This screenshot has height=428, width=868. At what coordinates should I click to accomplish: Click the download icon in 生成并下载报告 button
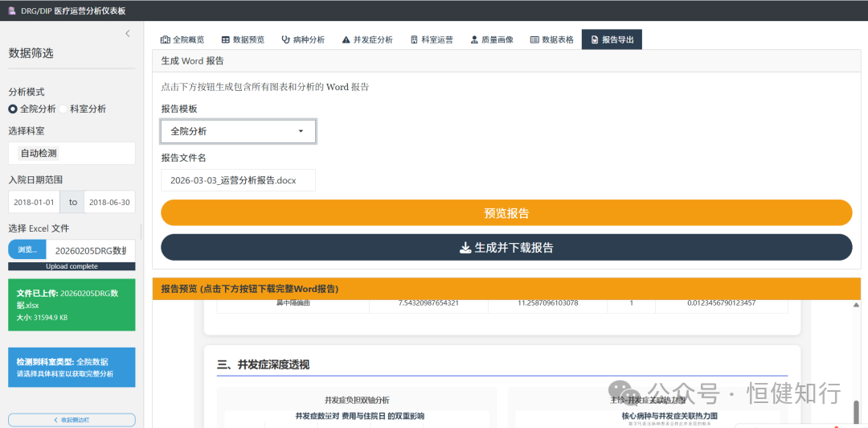pos(465,248)
